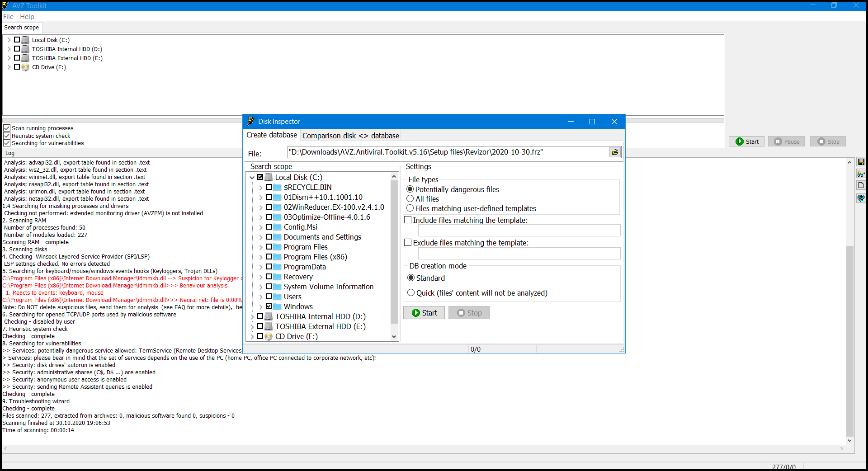
Task: Close the Disk Inspector dialog
Action: point(614,122)
